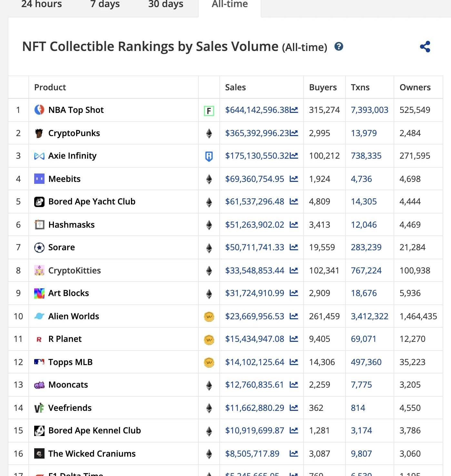Click the WAX icon in R Planet row
451x476 pixels.
pyautogui.click(x=209, y=340)
